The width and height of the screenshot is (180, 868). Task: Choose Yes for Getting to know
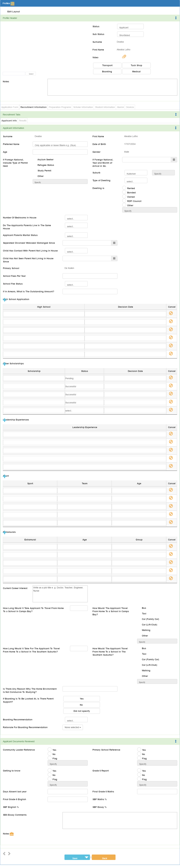49,770
